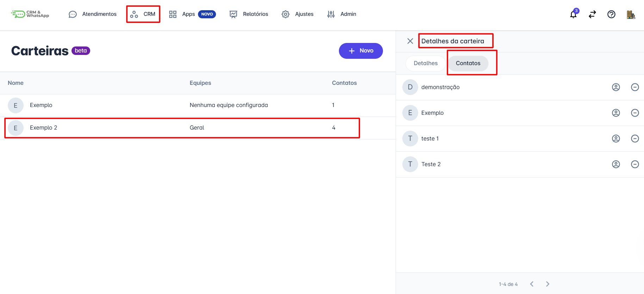644x294 pixels.
Task: Open the help question mark icon
Action: pyautogui.click(x=611, y=14)
